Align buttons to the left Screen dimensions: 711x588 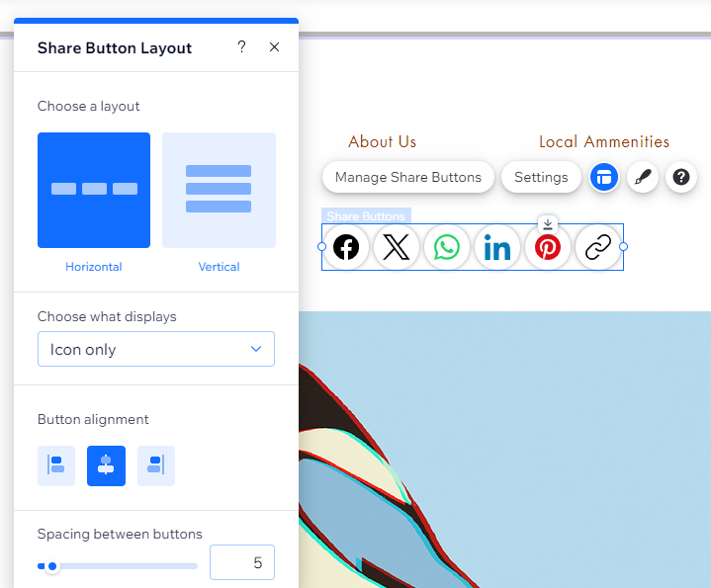click(56, 465)
